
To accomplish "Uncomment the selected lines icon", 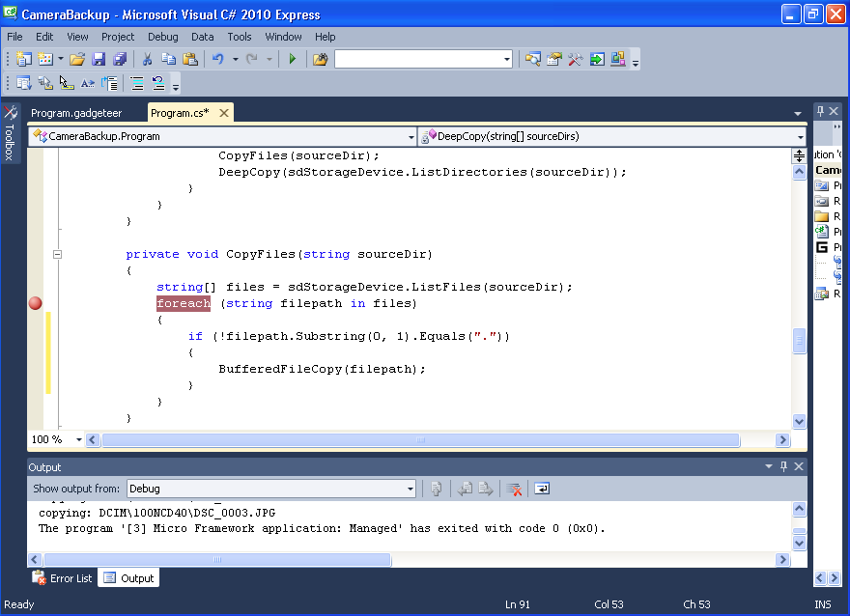I will (158, 83).
